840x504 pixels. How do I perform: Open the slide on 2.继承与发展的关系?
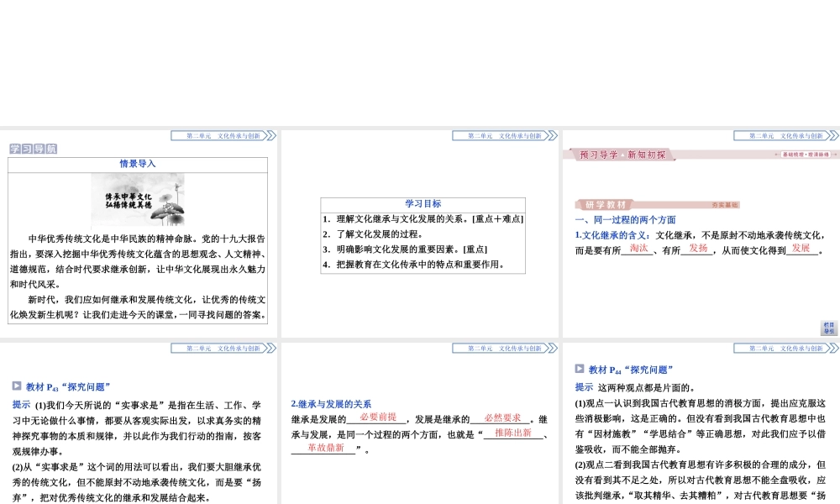coord(419,423)
